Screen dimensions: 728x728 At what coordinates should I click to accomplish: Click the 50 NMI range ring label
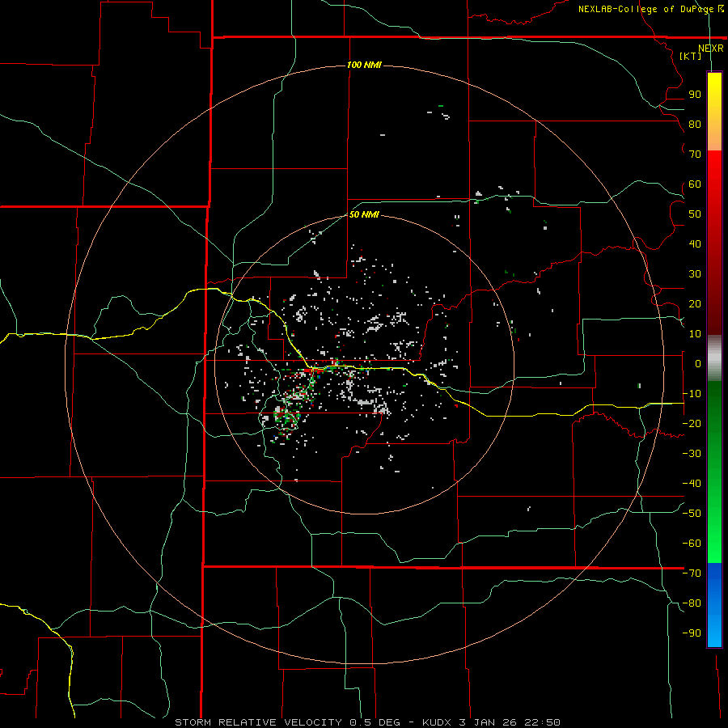[x=364, y=214]
